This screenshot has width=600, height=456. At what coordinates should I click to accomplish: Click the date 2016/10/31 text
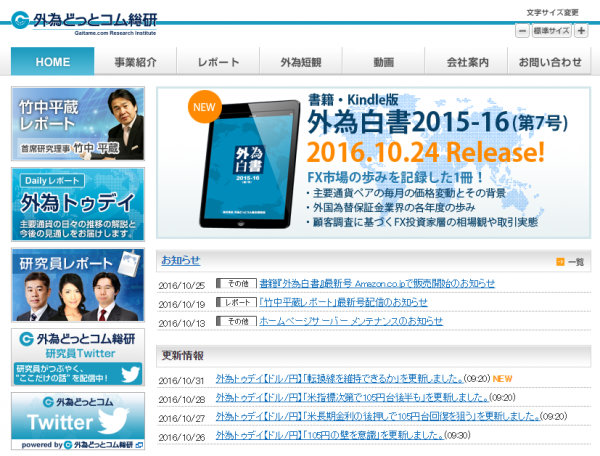coord(182,381)
